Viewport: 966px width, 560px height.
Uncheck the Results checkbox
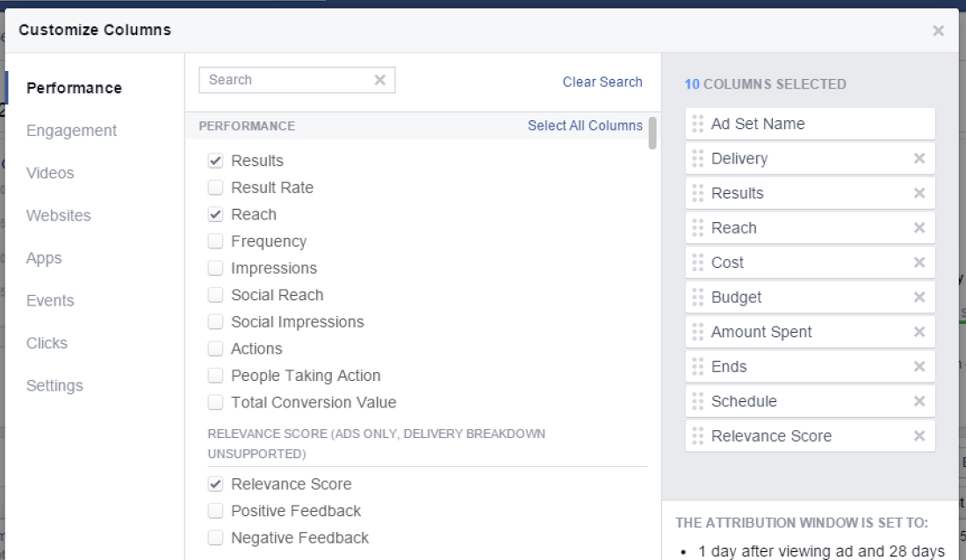pyautogui.click(x=215, y=161)
